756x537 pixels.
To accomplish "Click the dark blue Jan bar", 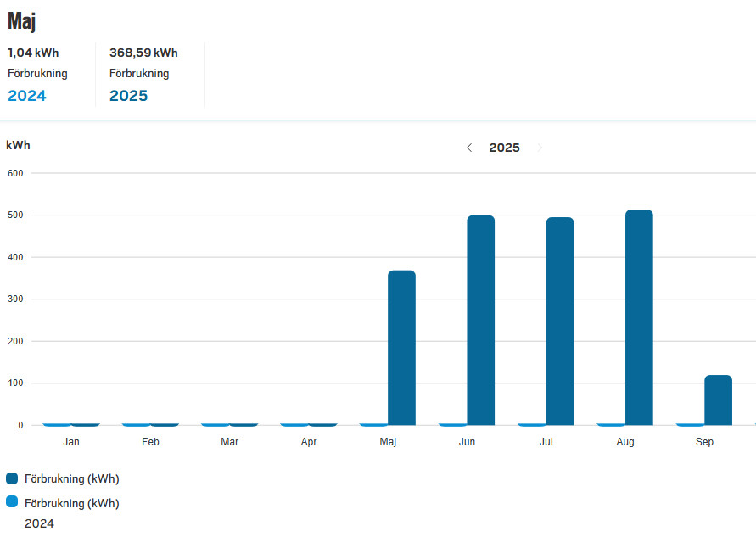I will pyautogui.click(x=86, y=423).
